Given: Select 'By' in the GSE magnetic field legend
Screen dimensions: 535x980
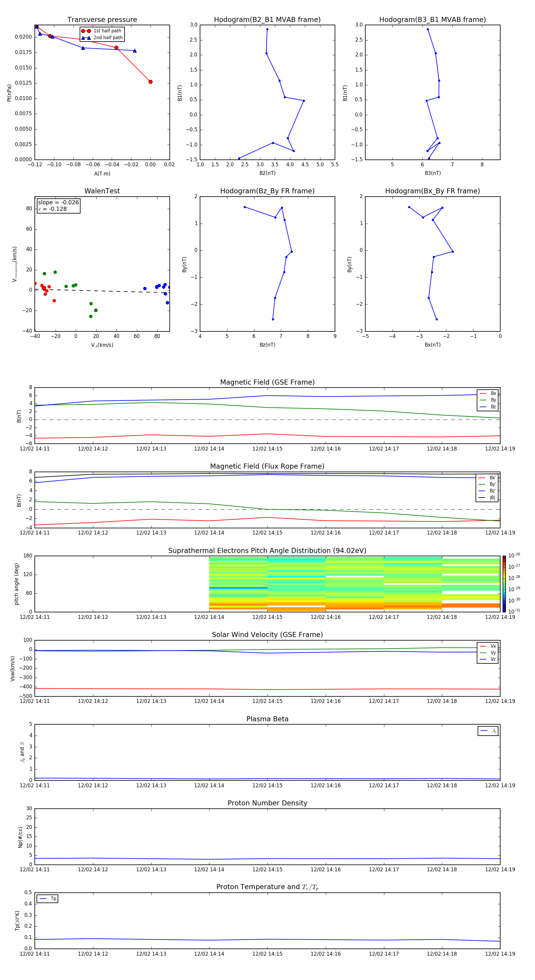Looking at the screenshot, I should point(488,400).
